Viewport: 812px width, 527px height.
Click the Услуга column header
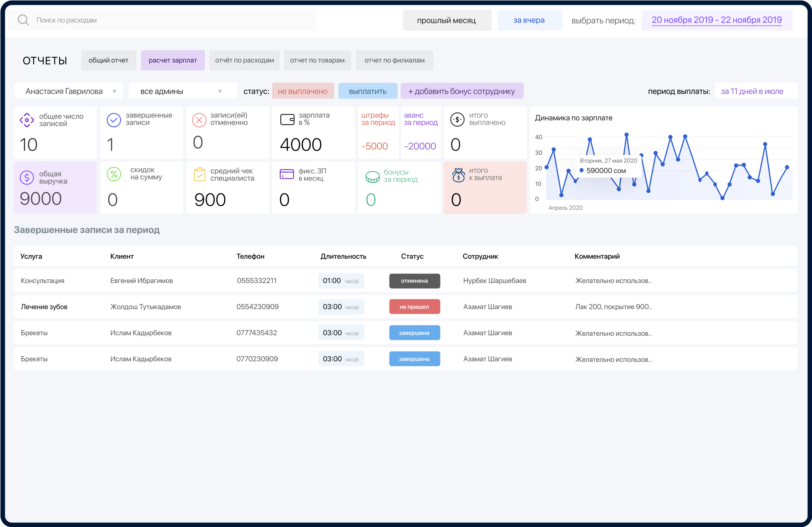click(x=31, y=256)
